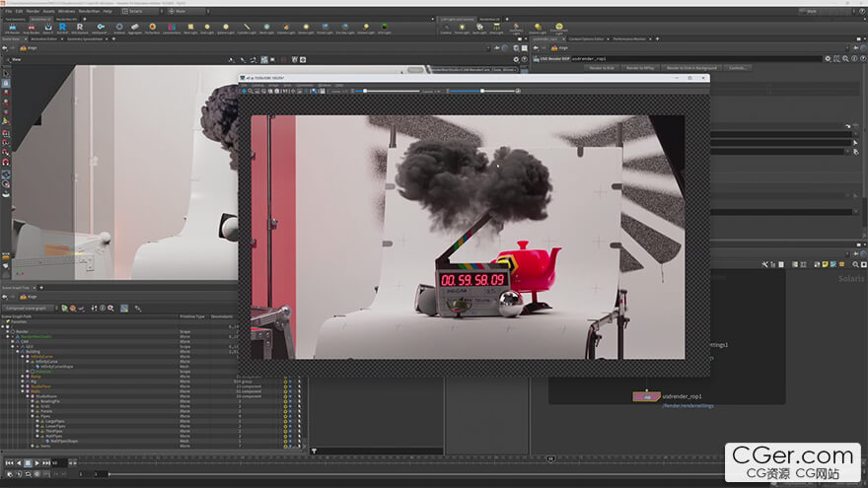Viewport: 868px width, 488px height.
Task: Click the node info icon in parameter pane
Action: (854, 58)
